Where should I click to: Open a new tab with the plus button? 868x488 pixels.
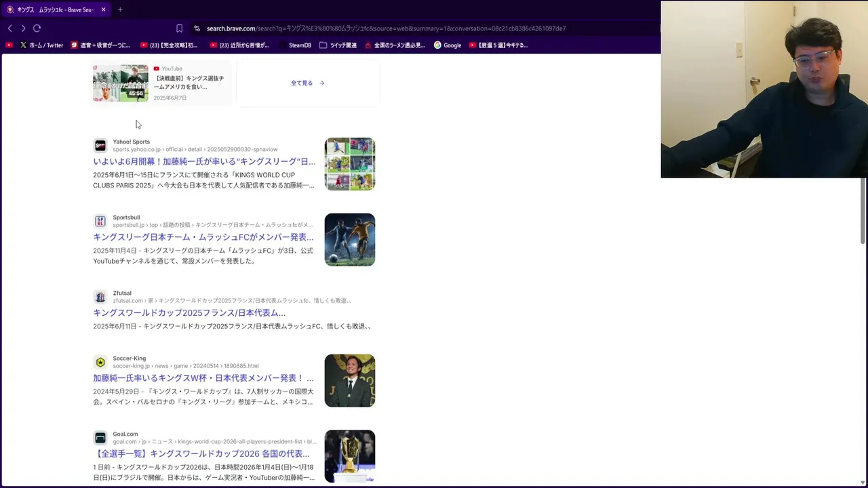[x=120, y=9]
